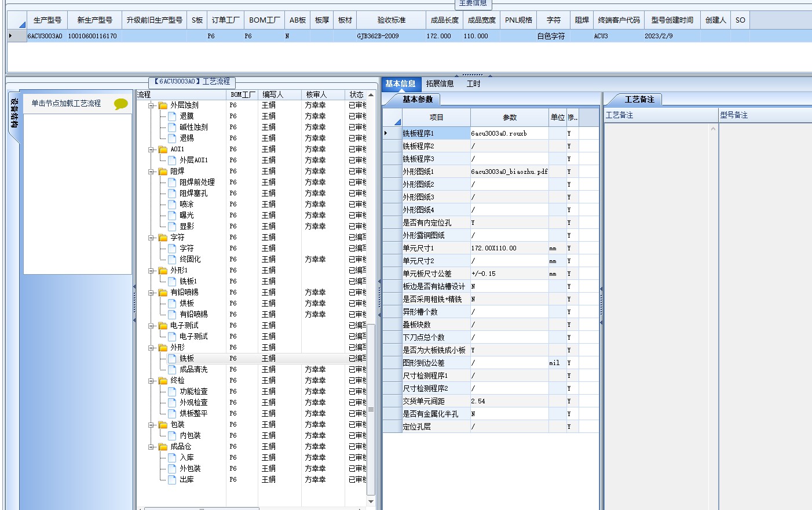Viewport: 812px width, 510px height.
Task: Collapse the 有铅喷锡 folder node
Action: tap(151, 293)
